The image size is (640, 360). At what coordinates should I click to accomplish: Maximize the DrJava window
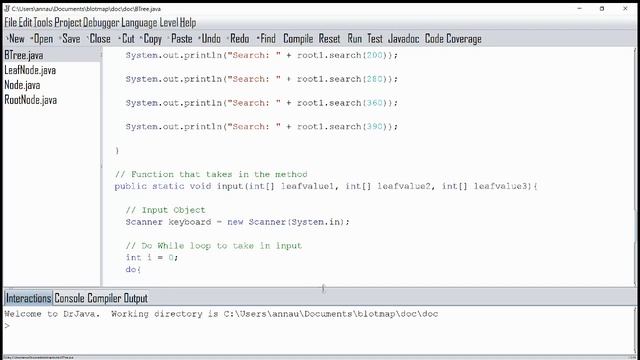(602, 8)
